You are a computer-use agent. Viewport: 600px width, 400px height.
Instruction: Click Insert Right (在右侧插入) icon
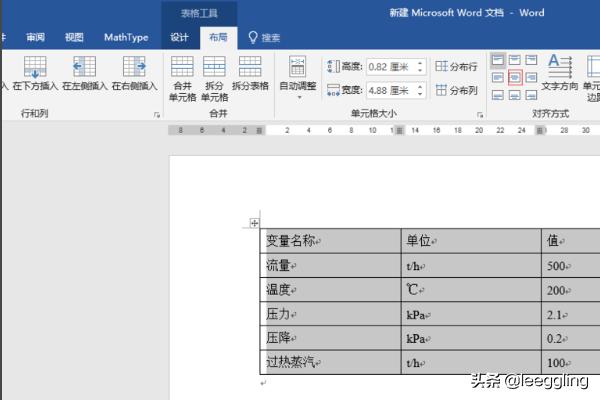(x=134, y=67)
